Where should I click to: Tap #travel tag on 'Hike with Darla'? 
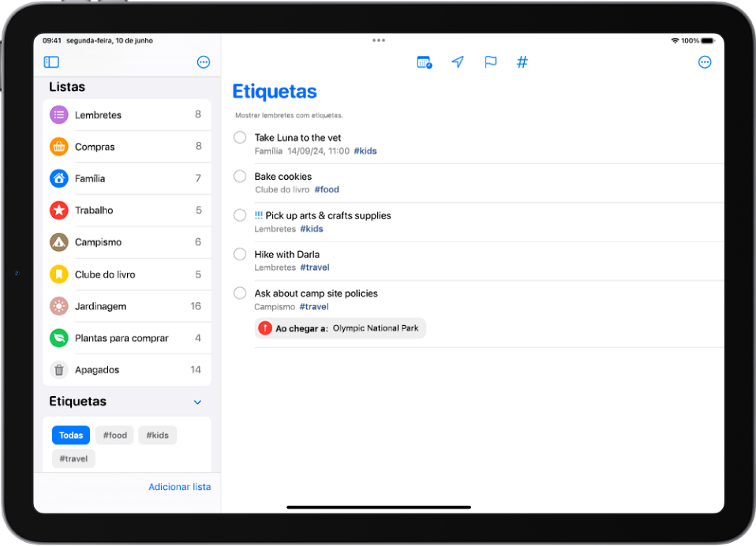(x=314, y=267)
